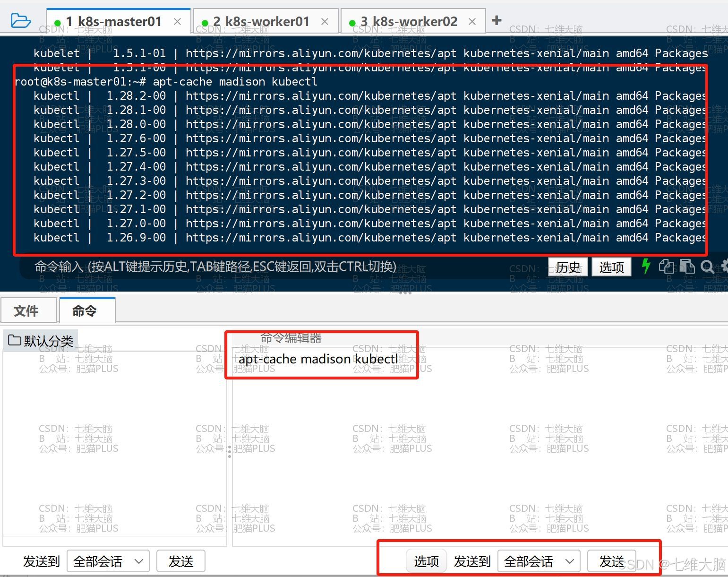This screenshot has height=577, width=728.
Task: Click 选项 button under command editor
Action: [x=427, y=561]
